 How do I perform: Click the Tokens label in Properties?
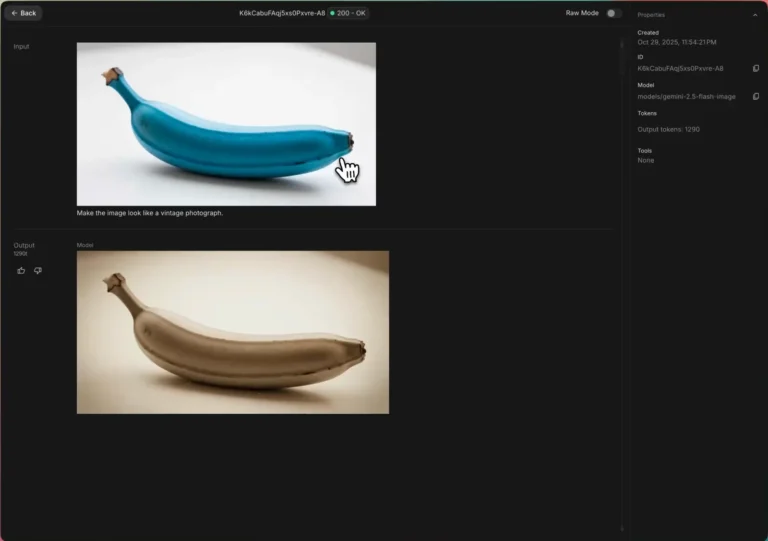(647, 113)
